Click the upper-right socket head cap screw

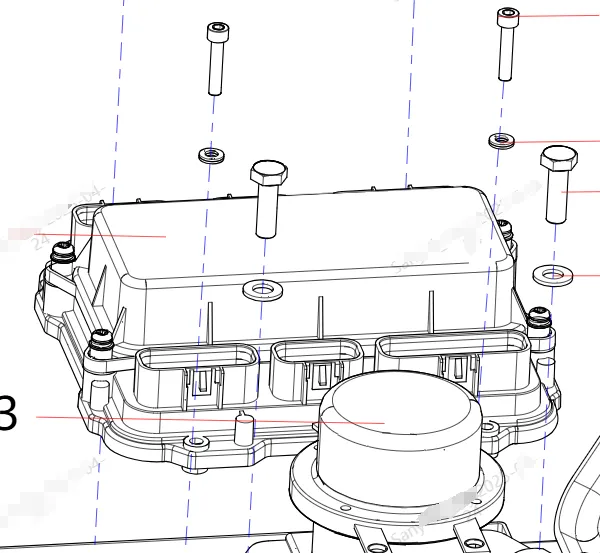(508, 44)
